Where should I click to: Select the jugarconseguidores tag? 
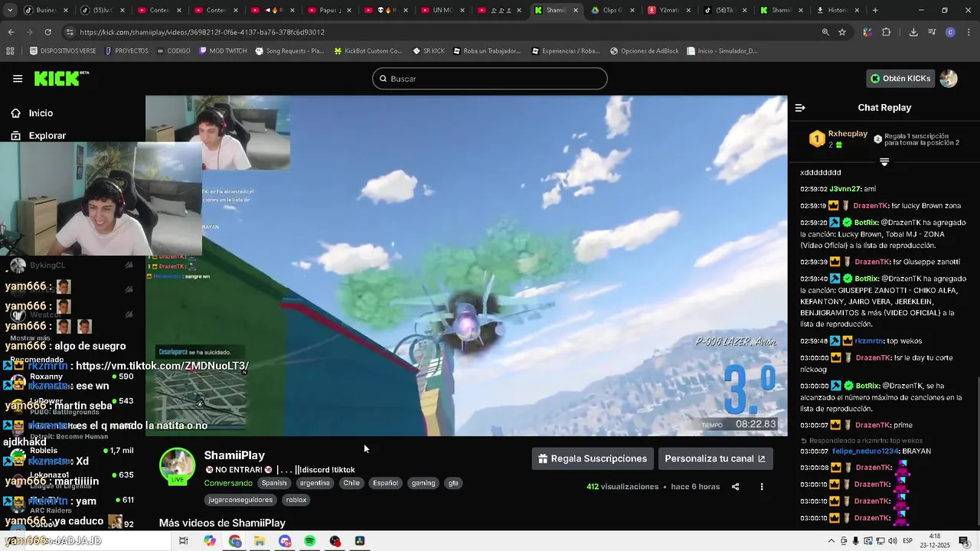[x=240, y=500]
